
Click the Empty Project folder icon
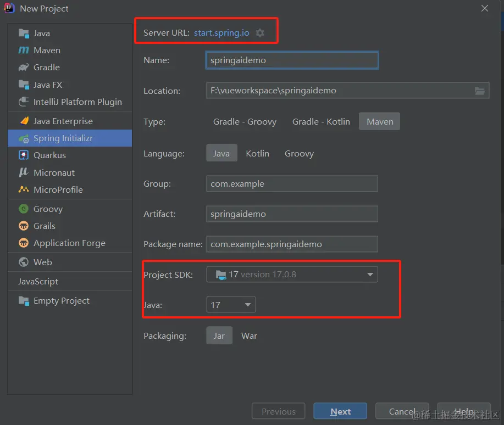(x=24, y=301)
